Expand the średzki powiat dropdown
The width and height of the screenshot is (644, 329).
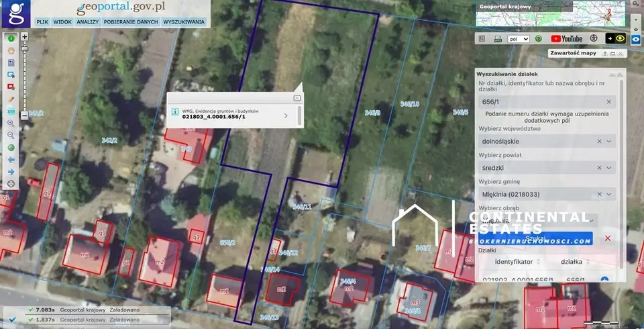point(609,168)
